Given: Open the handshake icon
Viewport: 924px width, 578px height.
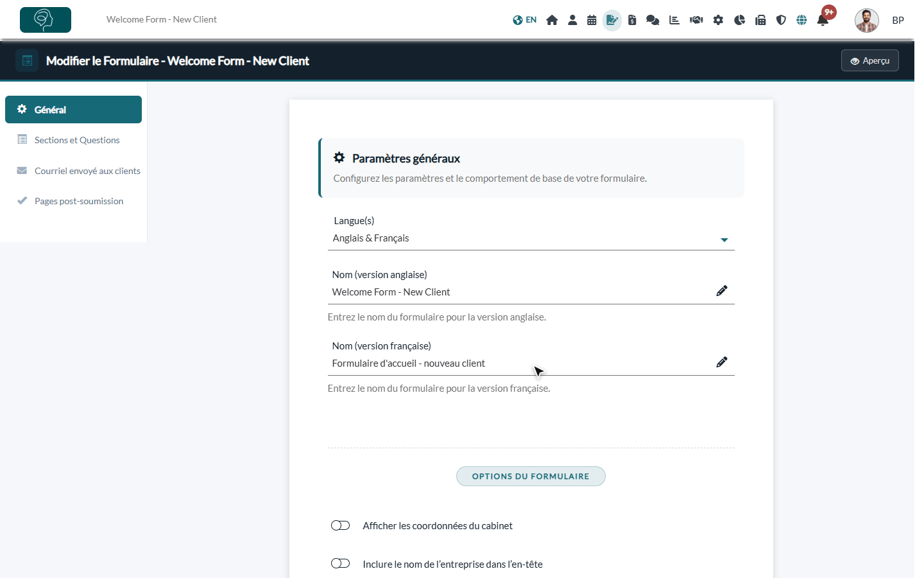Looking at the screenshot, I should pos(696,20).
